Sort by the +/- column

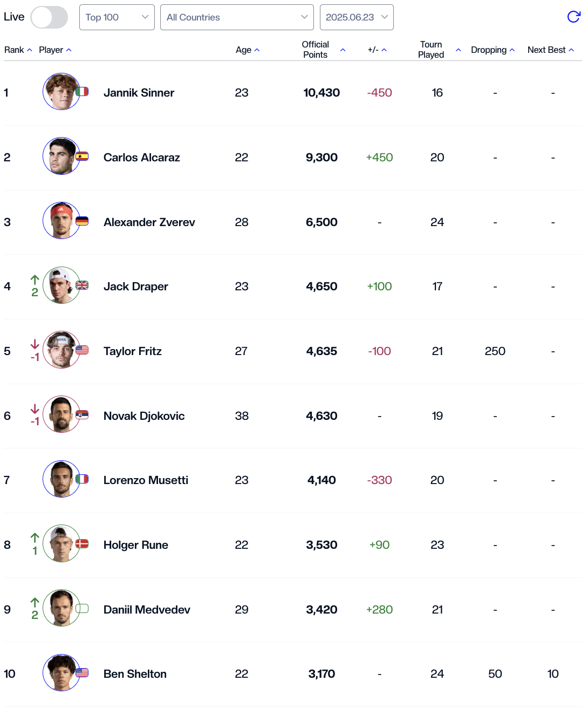pos(377,50)
